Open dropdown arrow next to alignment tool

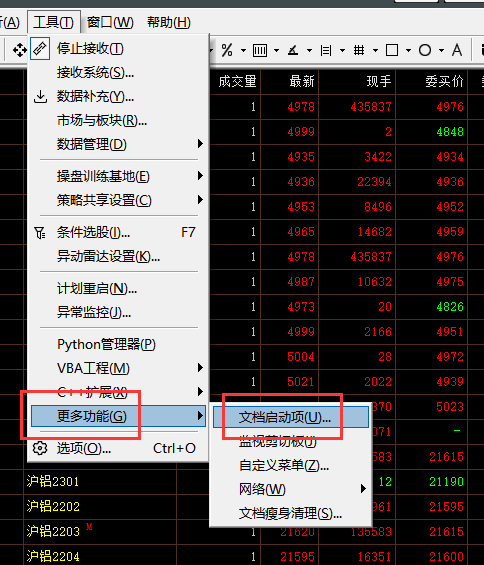point(342,50)
